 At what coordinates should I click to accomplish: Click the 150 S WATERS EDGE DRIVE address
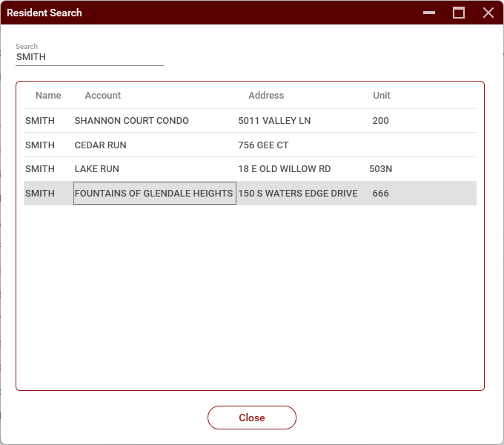[298, 194]
